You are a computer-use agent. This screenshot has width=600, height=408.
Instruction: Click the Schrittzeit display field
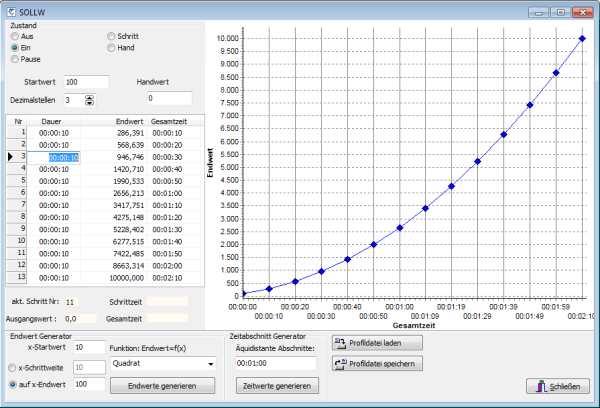167,302
